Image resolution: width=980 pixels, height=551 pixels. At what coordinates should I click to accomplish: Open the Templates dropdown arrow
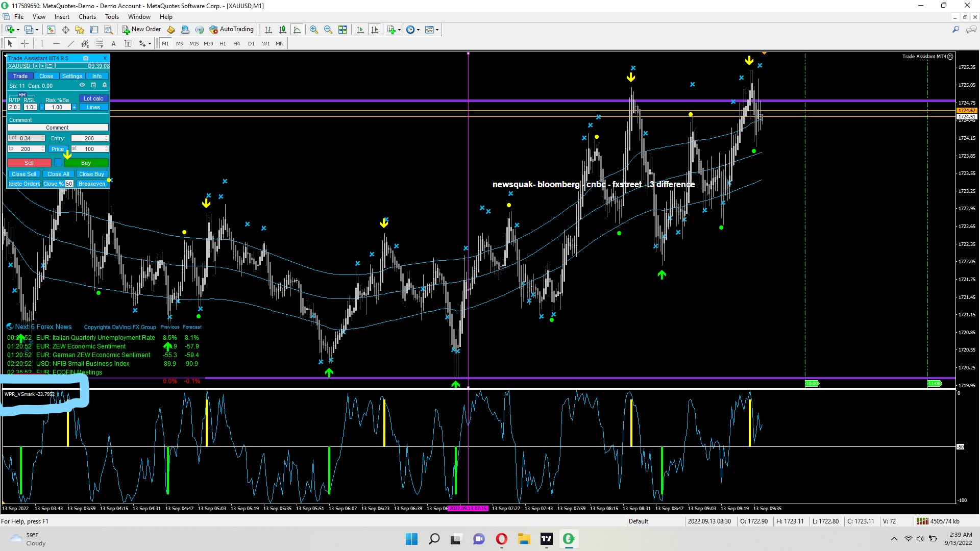tap(437, 30)
